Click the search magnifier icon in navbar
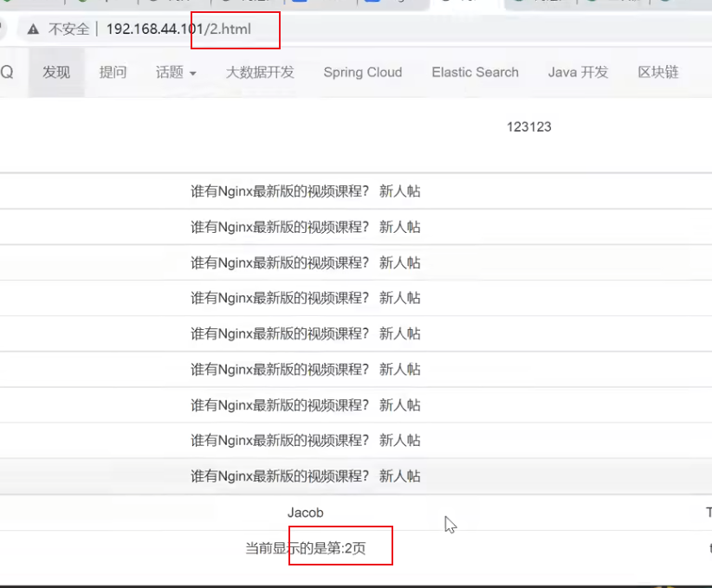The height and width of the screenshot is (588, 712). click(7, 72)
